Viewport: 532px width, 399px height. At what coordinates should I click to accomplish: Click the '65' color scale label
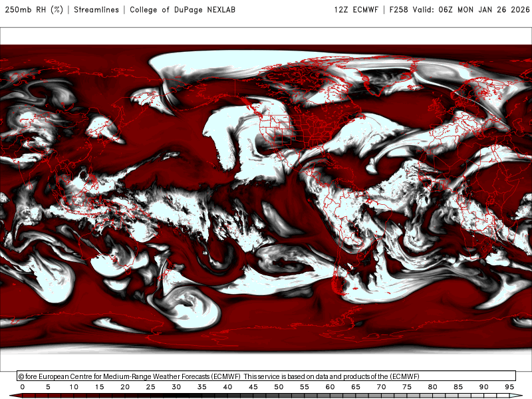356,387
